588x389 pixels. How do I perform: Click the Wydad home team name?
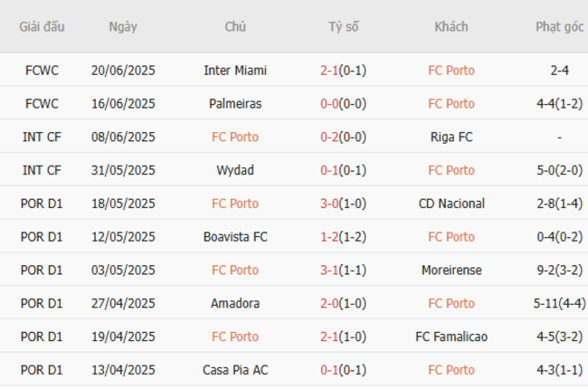coord(235,170)
